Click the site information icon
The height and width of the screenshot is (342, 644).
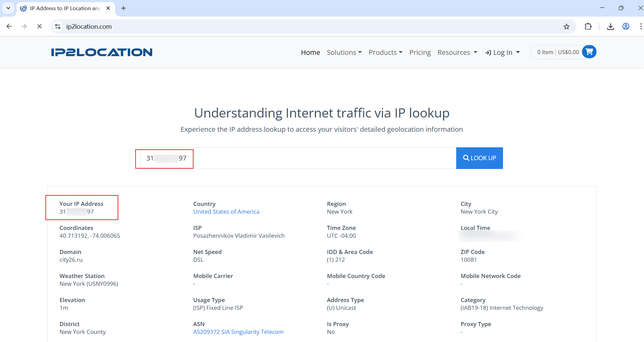pyautogui.click(x=58, y=26)
